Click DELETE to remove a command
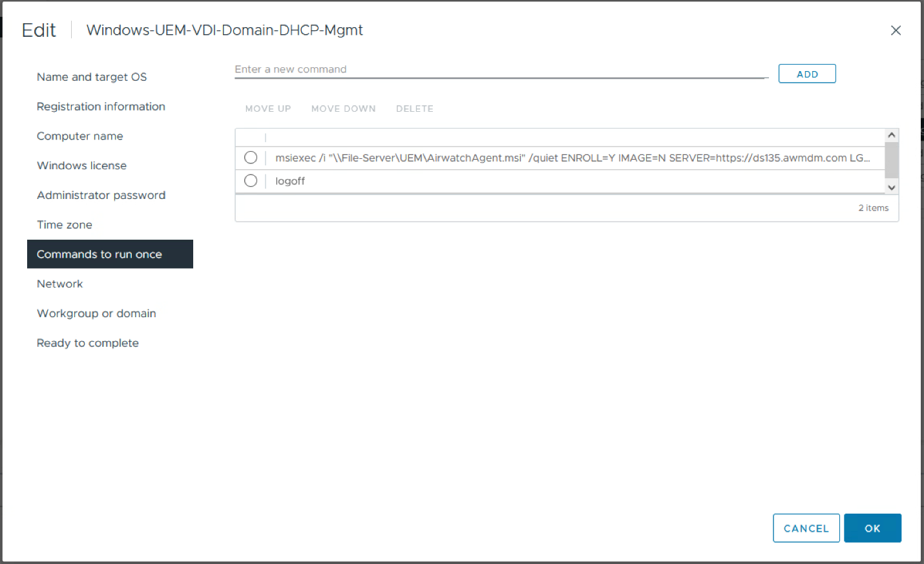This screenshot has height=564, width=924. pyautogui.click(x=415, y=109)
